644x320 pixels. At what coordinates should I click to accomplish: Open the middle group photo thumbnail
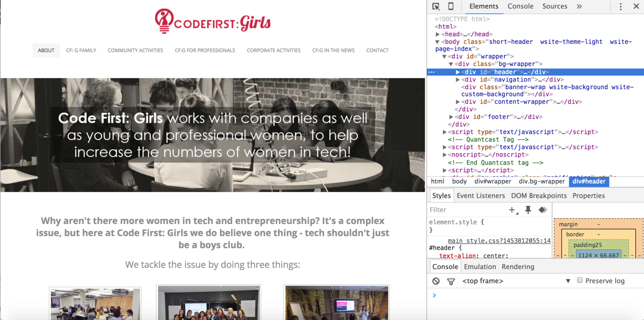(x=209, y=303)
